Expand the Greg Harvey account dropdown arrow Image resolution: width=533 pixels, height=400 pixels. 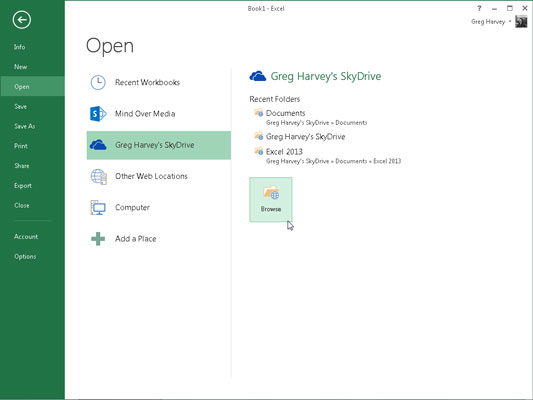pyautogui.click(x=510, y=21)
